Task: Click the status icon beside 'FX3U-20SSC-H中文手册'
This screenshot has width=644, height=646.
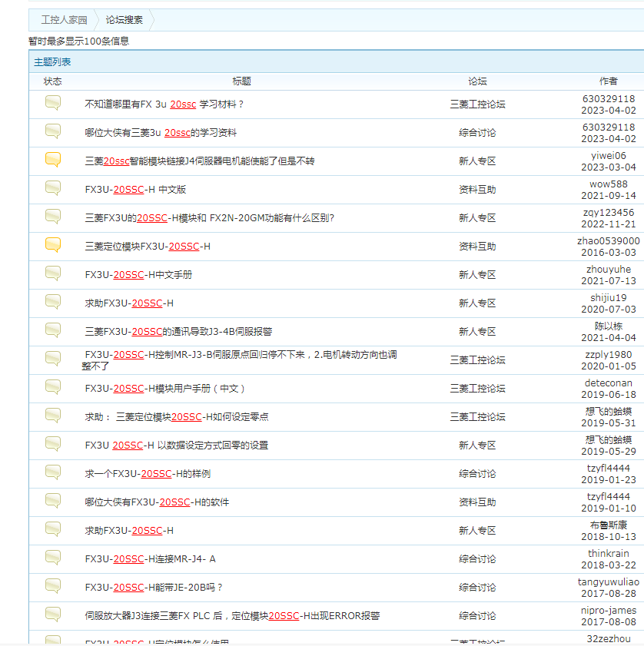Action: click(53, 273)
